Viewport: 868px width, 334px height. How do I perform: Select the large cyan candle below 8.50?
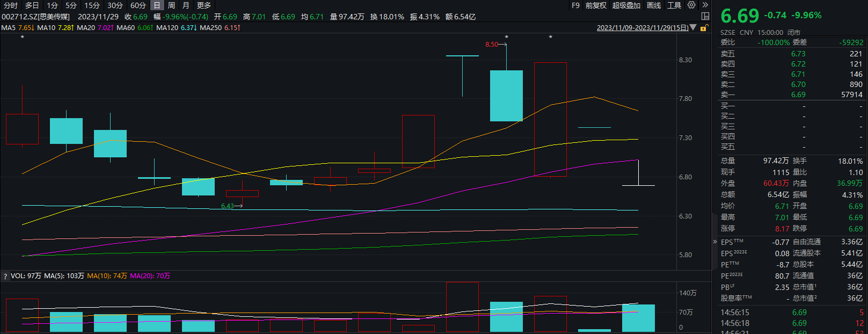tap(506, 96)
